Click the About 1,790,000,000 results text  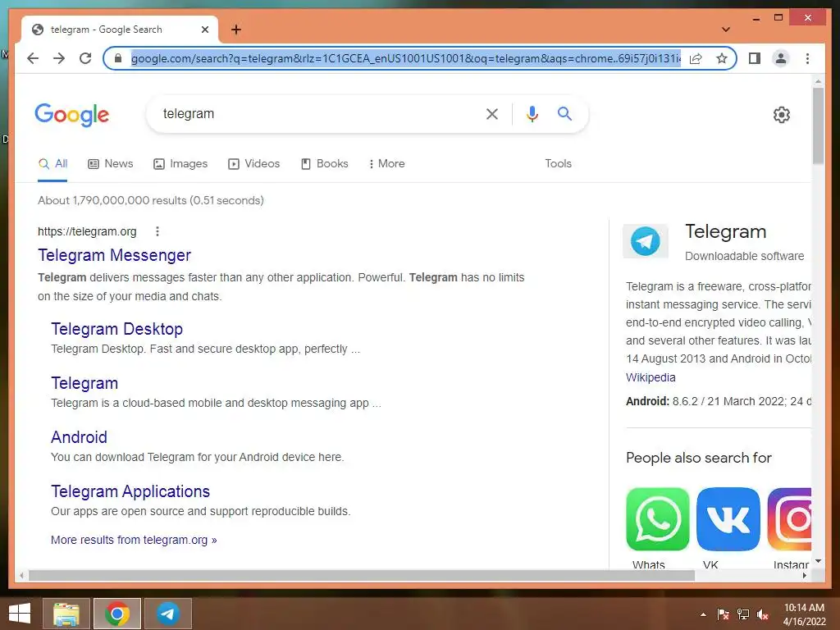(151, 200)
